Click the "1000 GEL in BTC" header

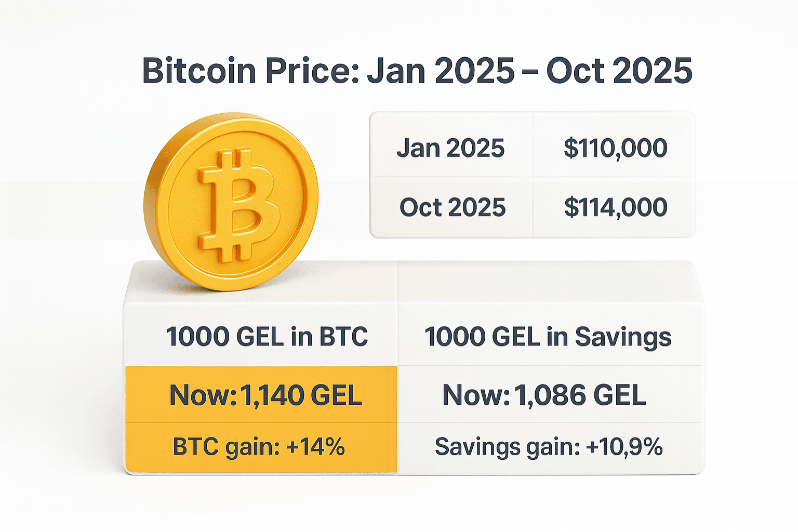coord(267,337)
